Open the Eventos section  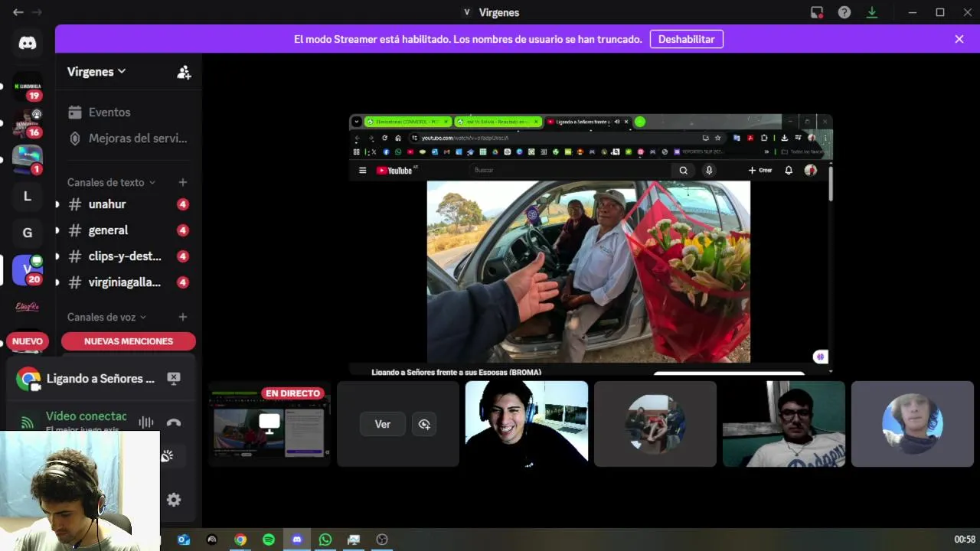pos(109,112)
